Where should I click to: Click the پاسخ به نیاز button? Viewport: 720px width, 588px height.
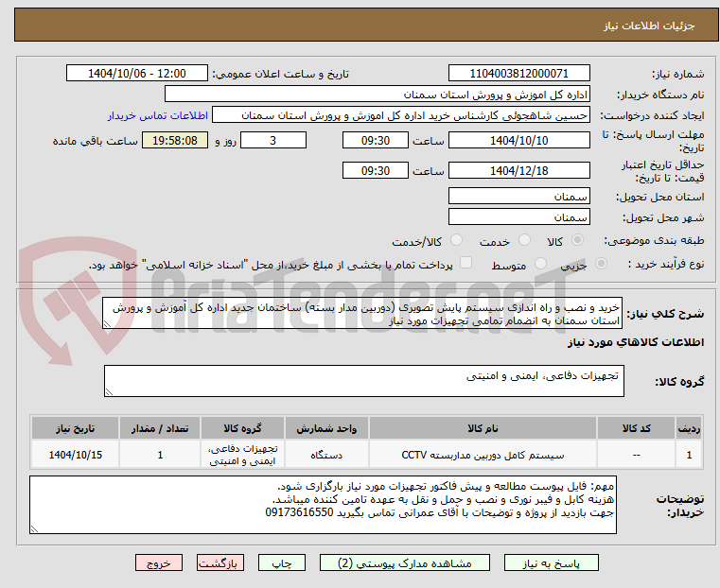(551, 562)
